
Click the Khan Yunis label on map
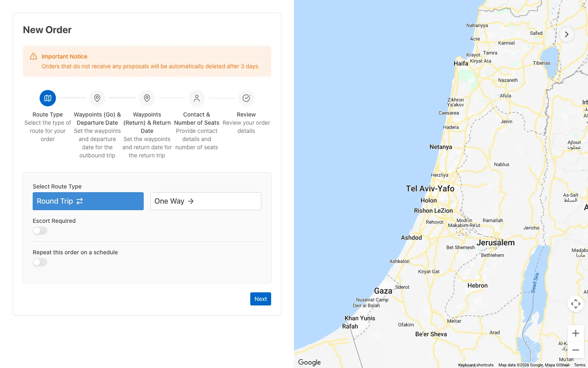pos(360,318)
